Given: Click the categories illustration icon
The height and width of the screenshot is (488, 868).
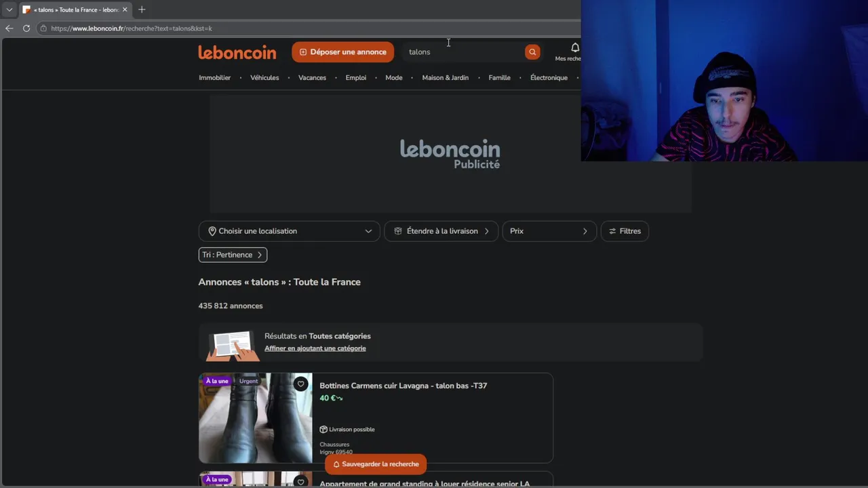Looking at the screenshot, I should 233,346.
